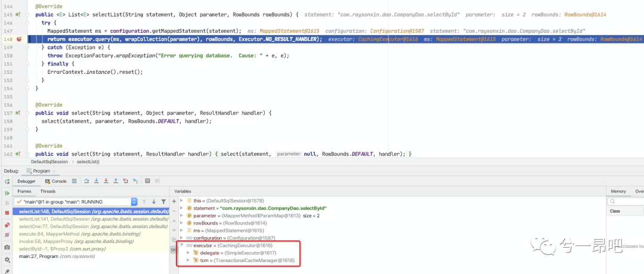Expand the 'statement' variable node

click(182, 208)
